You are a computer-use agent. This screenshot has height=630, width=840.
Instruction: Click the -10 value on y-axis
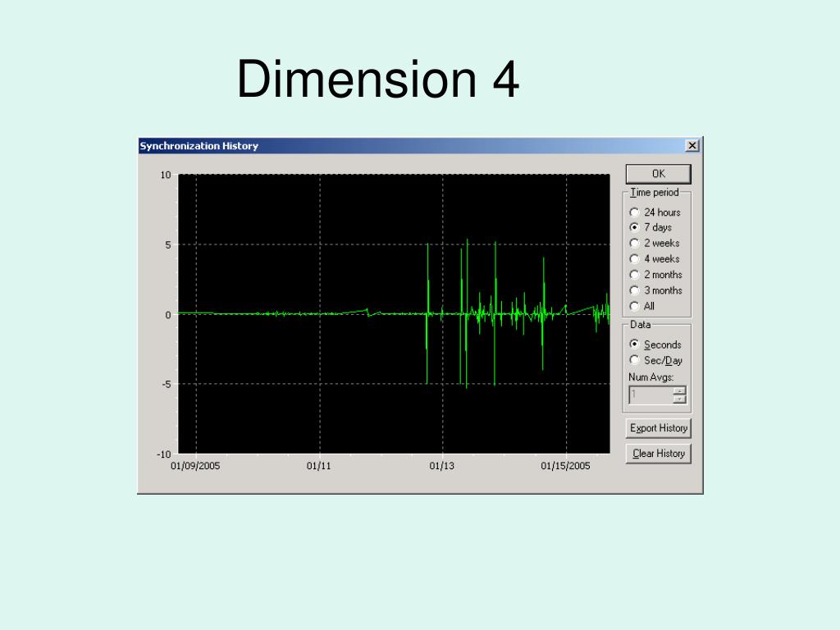[164, 454]
